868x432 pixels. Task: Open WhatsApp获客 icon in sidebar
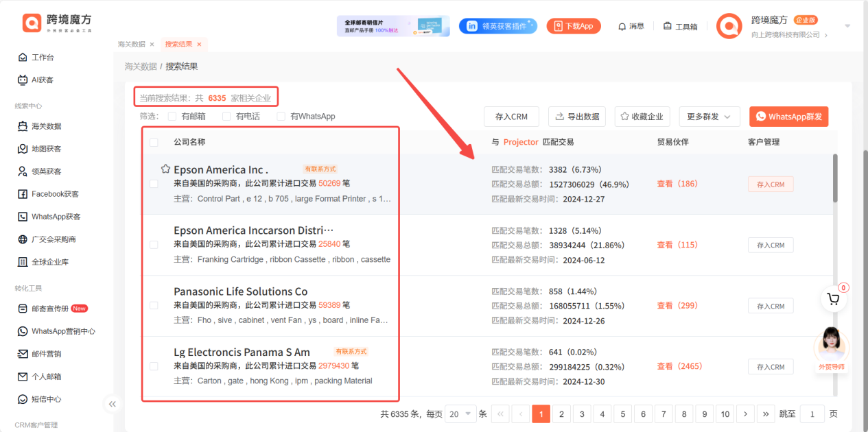pos(23,217)
